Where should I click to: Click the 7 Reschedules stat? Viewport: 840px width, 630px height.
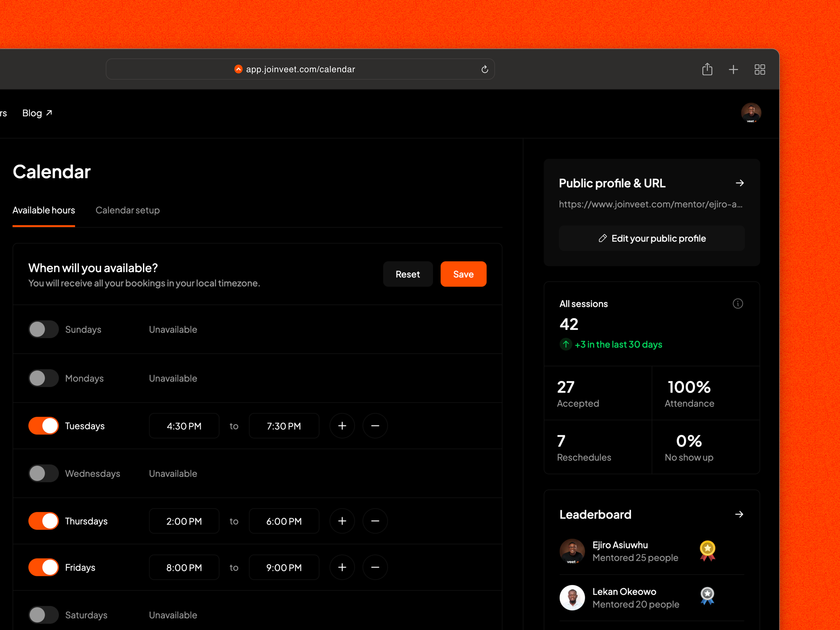(x=598, y=447)
